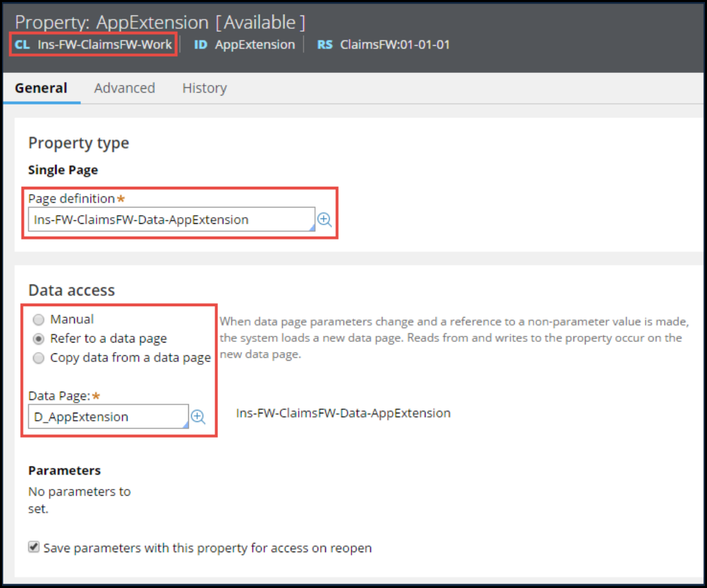707x588 pixels.
Task: Click the RS ruleset badge in header
Action: point(325,45)
